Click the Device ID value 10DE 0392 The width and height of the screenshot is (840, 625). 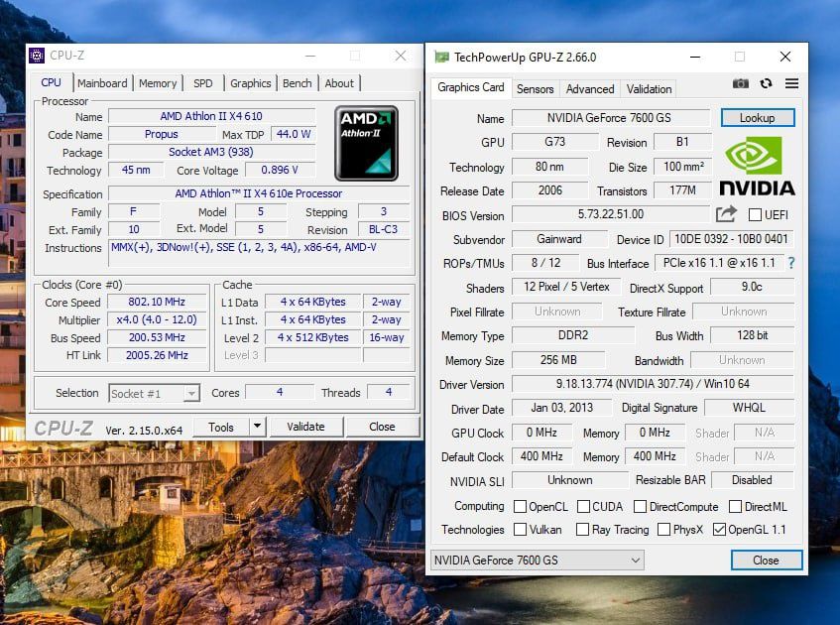[x=731, y=239]
